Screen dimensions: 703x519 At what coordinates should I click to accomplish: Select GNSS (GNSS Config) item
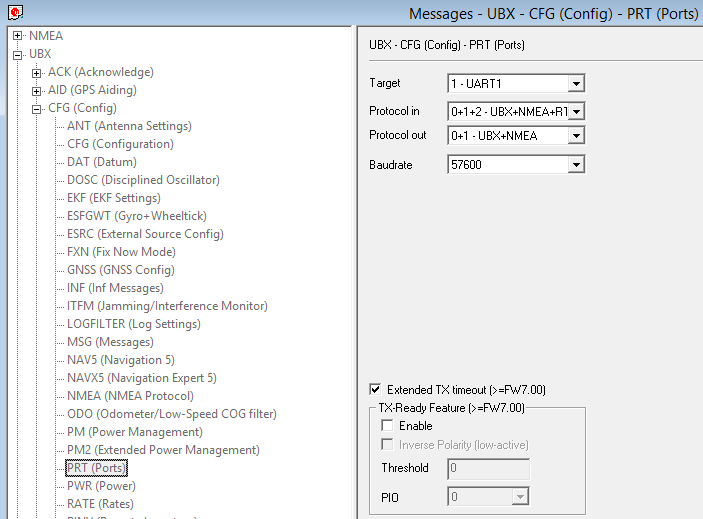point(120,270)
